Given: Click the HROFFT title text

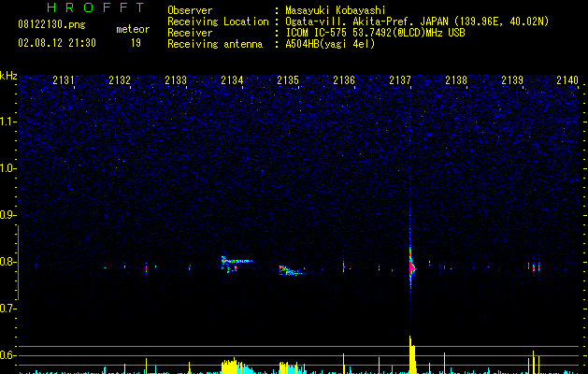Looking at the screenshot, I should coord(96,7).
